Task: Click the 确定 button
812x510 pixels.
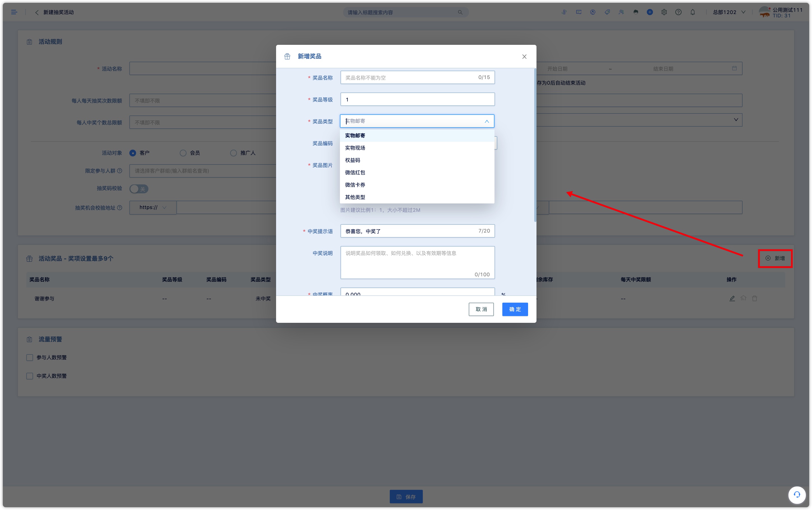Action: tap(515, 309)
